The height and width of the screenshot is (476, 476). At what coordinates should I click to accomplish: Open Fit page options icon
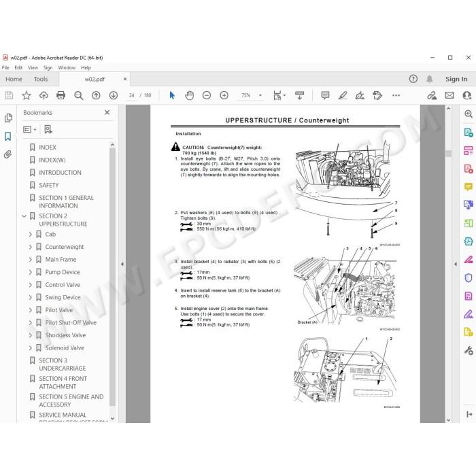pyautogui.click(x=279, y=95)
